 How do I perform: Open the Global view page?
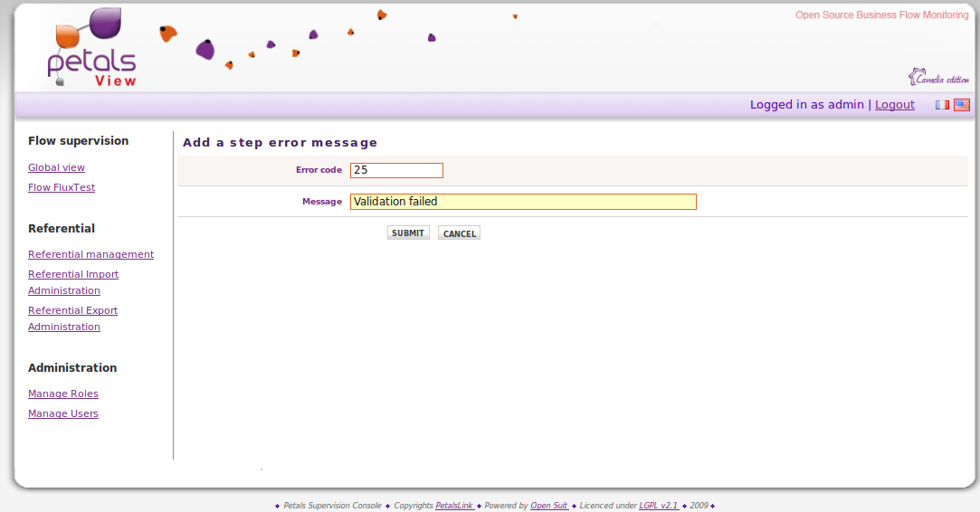coord(56,167)
